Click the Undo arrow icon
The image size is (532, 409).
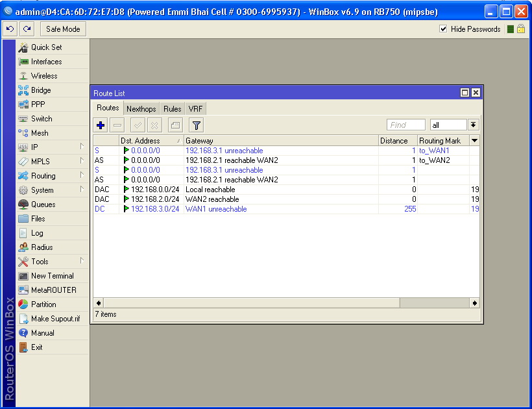tap(10, 29)
